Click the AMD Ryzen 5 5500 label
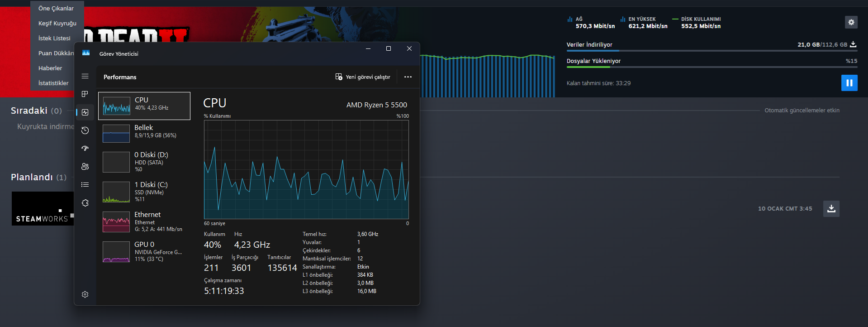 tap(377, 105)
